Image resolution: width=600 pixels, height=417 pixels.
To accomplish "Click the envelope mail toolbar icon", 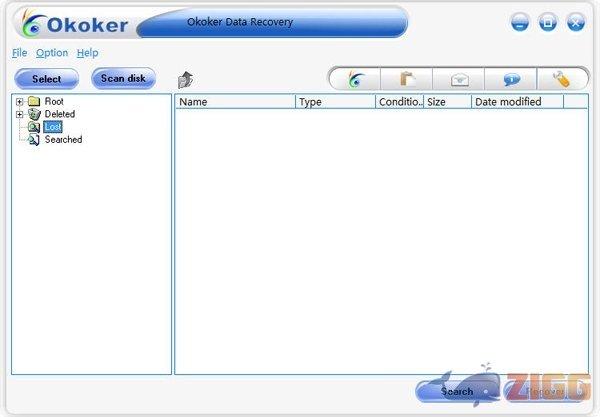I will (x=459, y=80).
